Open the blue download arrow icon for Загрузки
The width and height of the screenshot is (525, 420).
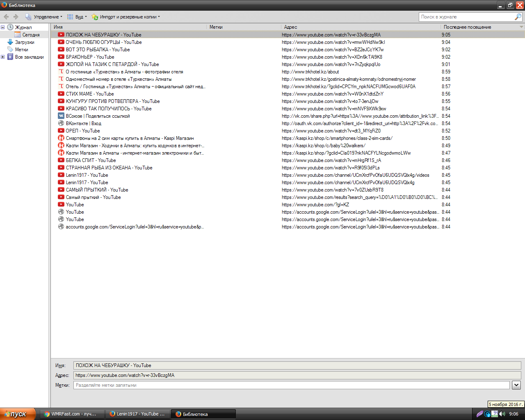[x=10, y=42]
